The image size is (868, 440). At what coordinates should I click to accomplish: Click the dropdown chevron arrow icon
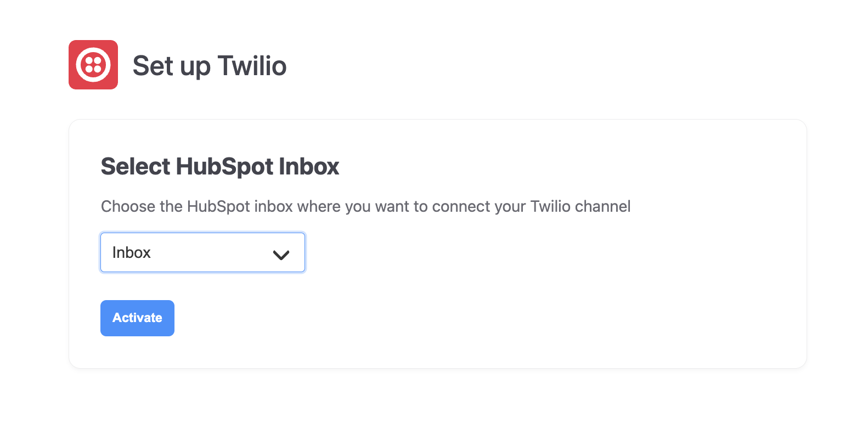click(281, 255)
